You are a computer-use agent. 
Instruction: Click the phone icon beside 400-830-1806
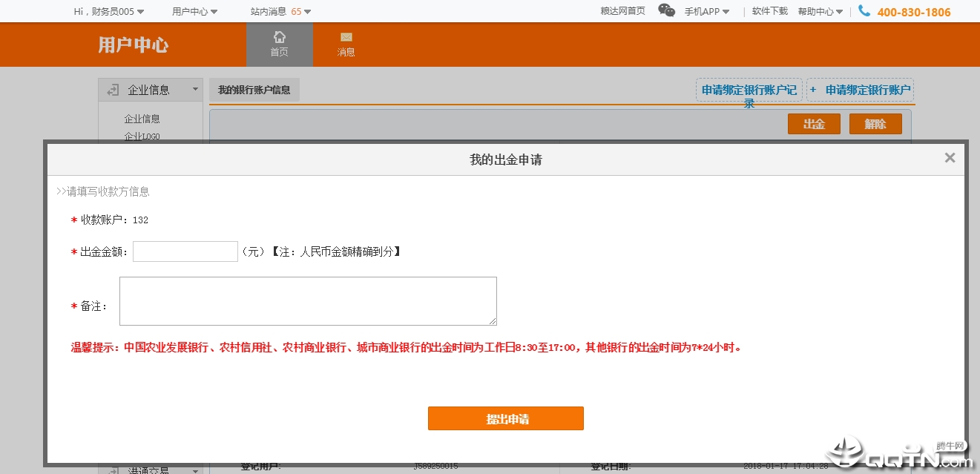click(864, 11)
